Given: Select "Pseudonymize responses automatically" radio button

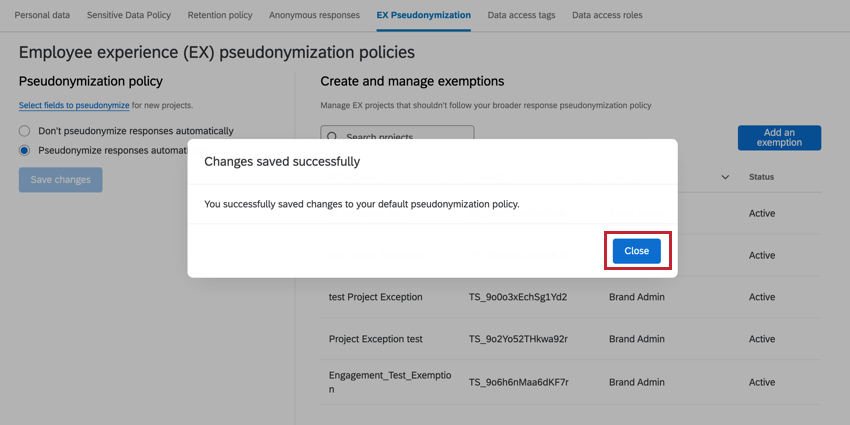Looking at the screenshot, I should click(25, 150).
